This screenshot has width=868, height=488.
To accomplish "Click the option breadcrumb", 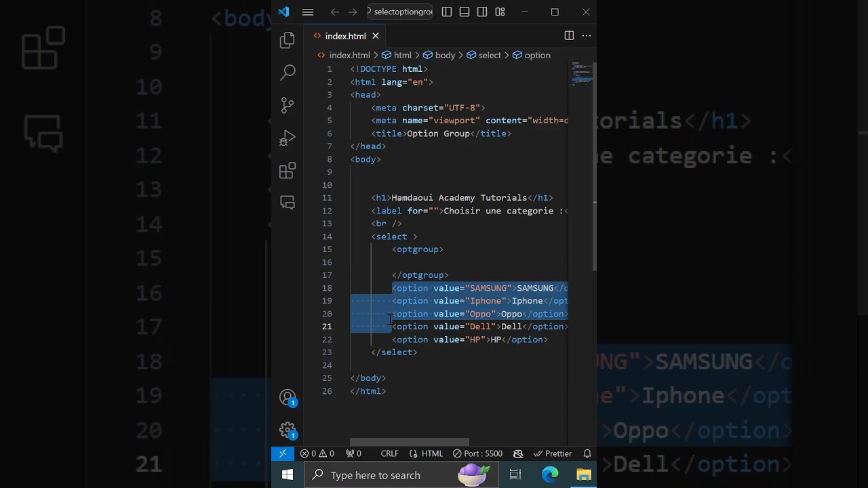I will [x=531, y=55].
